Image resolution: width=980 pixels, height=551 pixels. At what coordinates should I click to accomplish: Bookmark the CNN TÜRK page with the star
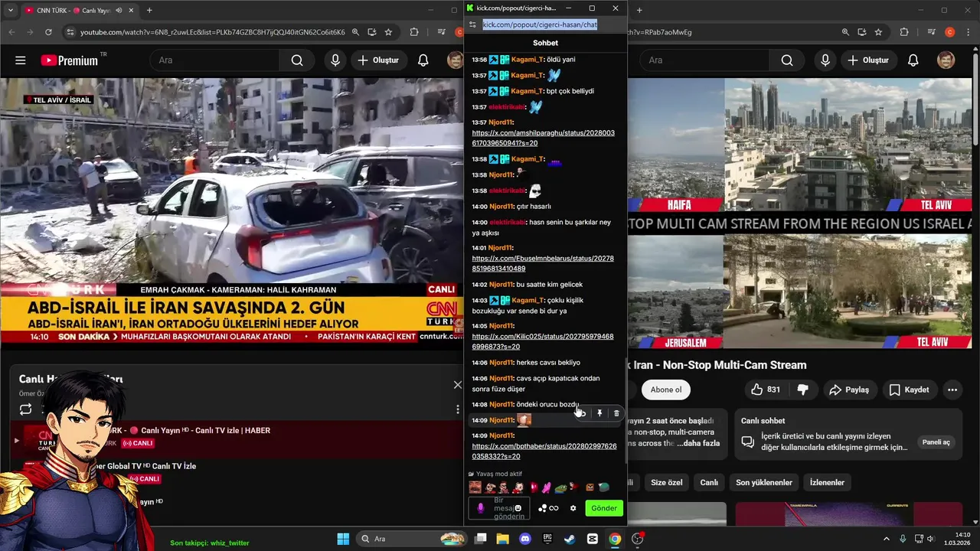tap(388, 32)
